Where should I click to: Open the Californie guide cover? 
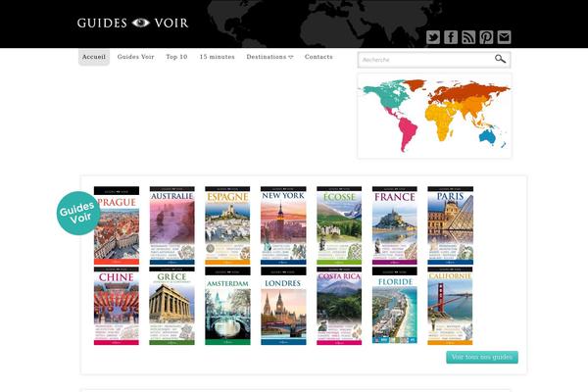coord(451,306)
